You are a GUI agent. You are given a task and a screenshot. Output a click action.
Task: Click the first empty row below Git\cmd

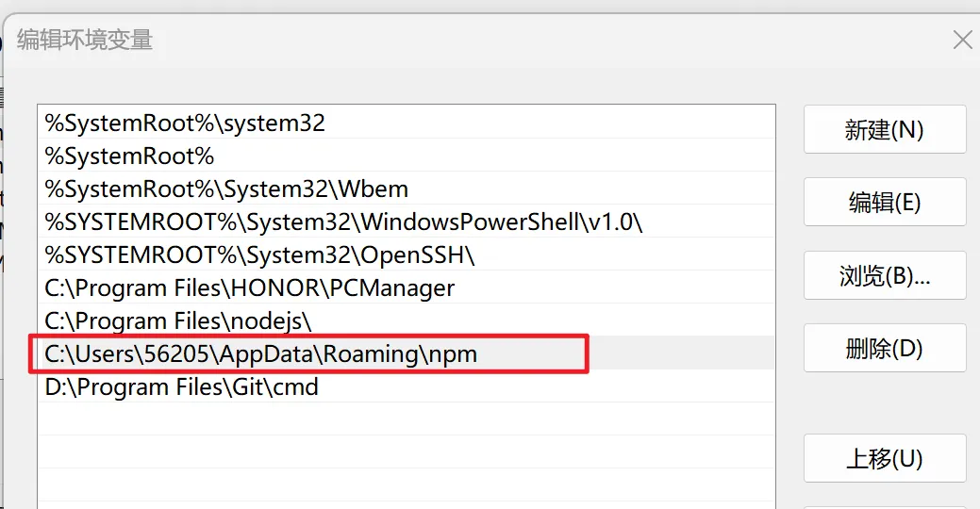coord(406,420)
